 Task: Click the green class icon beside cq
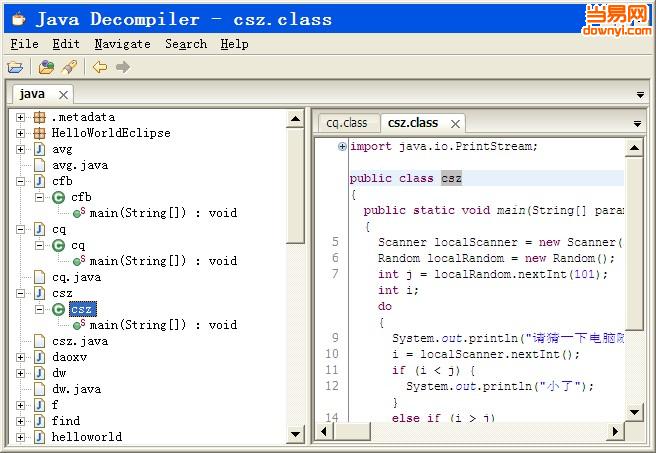[x=59, y=246]
